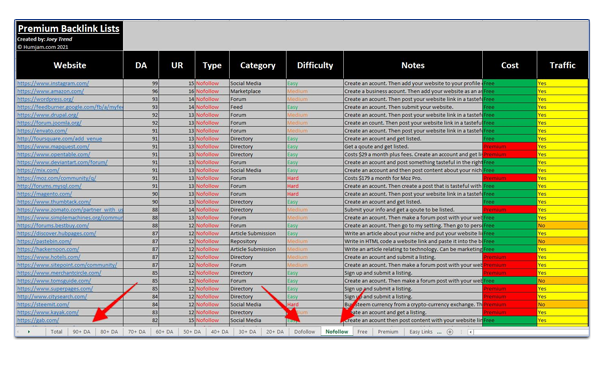This screenshot has width=604, height=377.
Task: Add a new sheet with plus icon
Action: click(450, 332)
